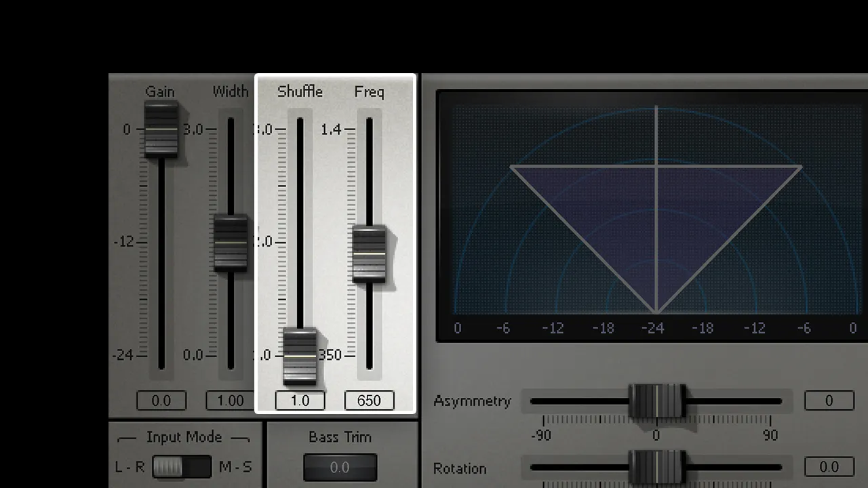Screen dimensions: 868x488
Task: Select the Gain value field showing 0.0
Action: (161, 401)
